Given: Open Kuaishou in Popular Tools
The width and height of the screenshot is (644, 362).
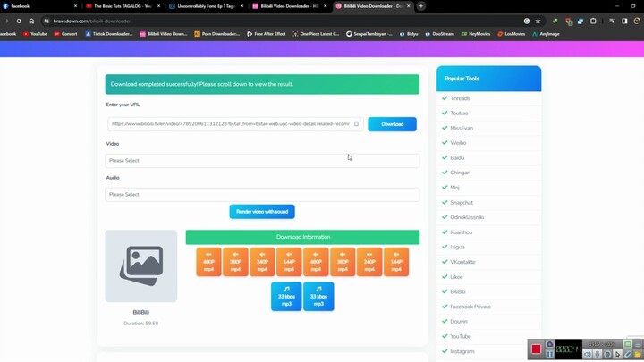Looking at the screenshot, I should click(x=462, y=232).
